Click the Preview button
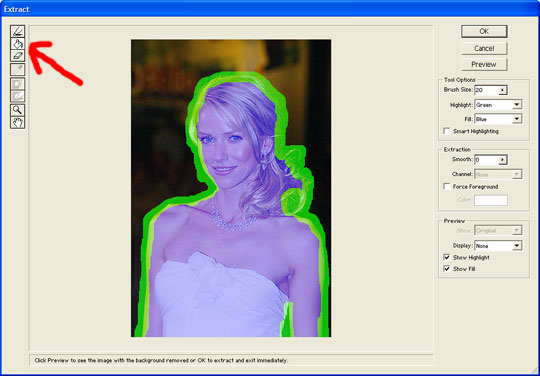 484,64
